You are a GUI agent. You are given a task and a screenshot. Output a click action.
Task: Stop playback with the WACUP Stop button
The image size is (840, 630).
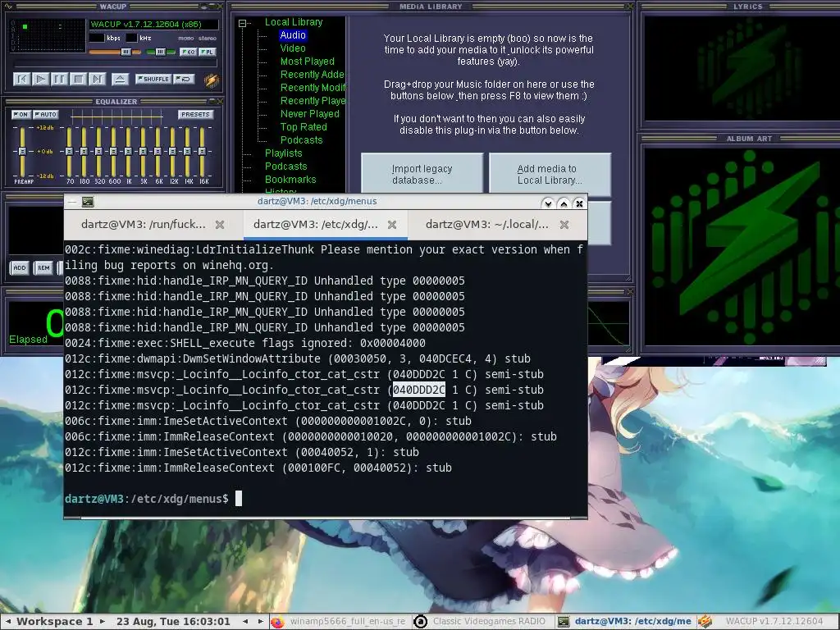[78, 80]
